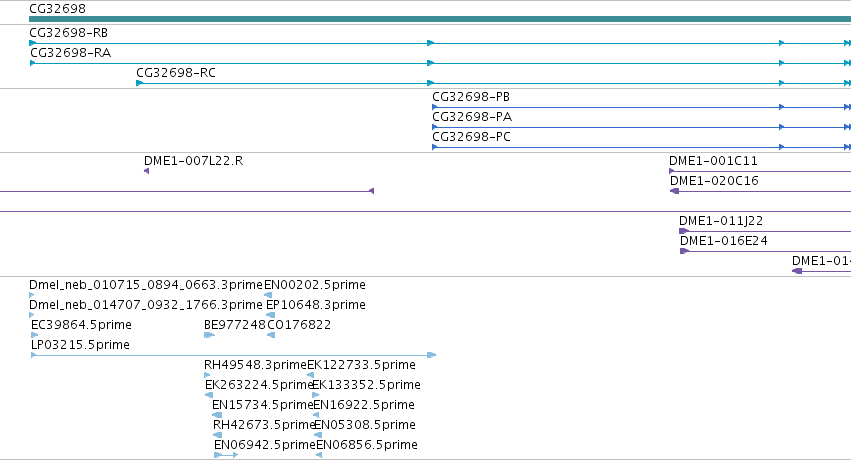The image size is (851, 460).
Task: Click the CG32698-PA protein label
Action: 472,117
